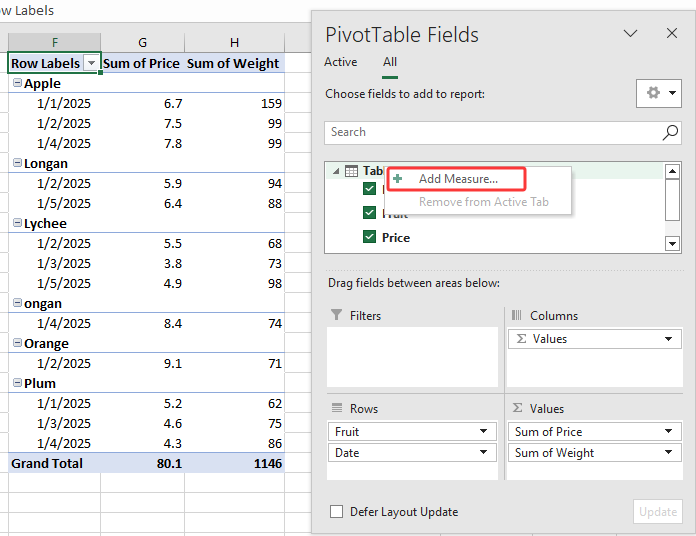Click the Update button

tap(657, 512)
